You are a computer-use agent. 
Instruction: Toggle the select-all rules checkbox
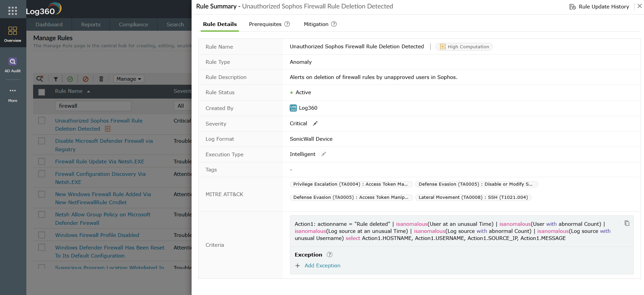pos(42,92)
